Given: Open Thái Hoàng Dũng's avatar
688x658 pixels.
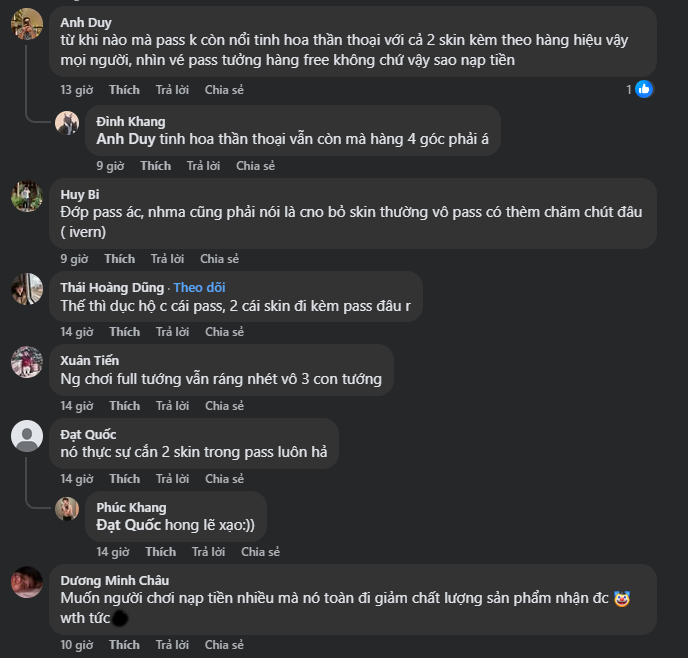Looking at the screenshot, I should [27, 289].
